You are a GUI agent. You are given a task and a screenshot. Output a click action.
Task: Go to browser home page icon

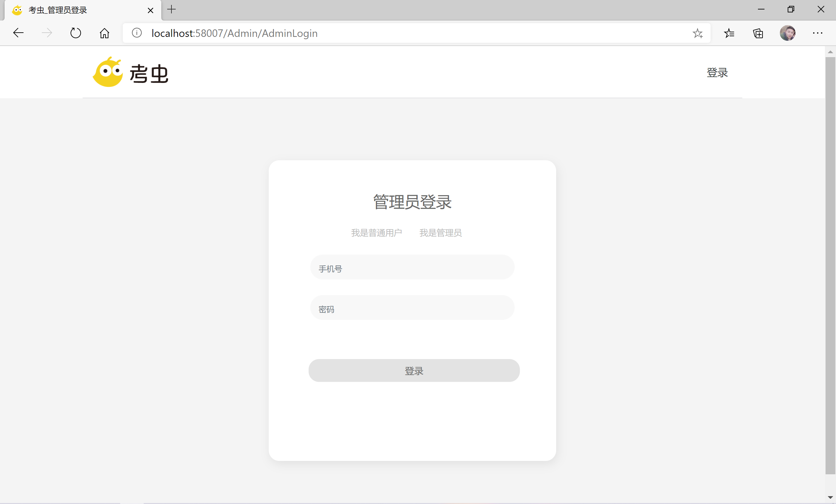coord(104,33)
